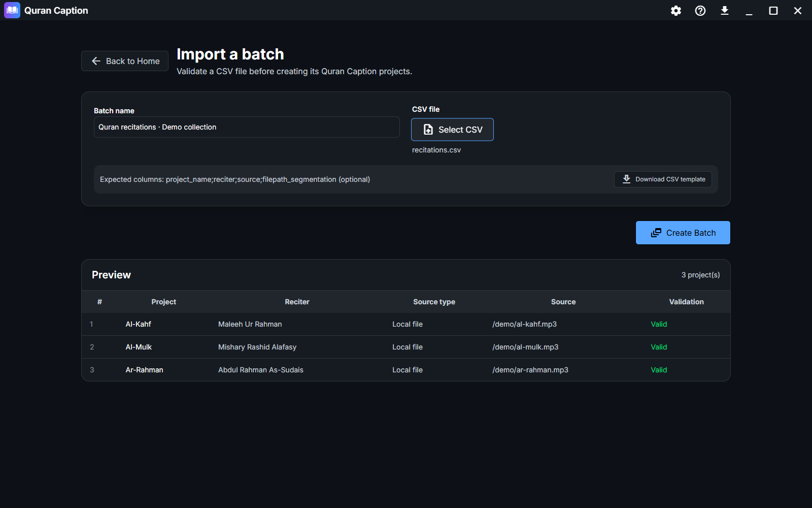Click Local file in Al-Kahf row
Screen dimensions: 812x508
408,324
